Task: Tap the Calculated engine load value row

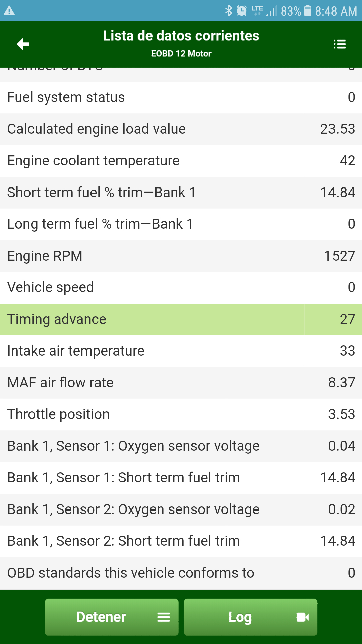Action: pos(181,129)
